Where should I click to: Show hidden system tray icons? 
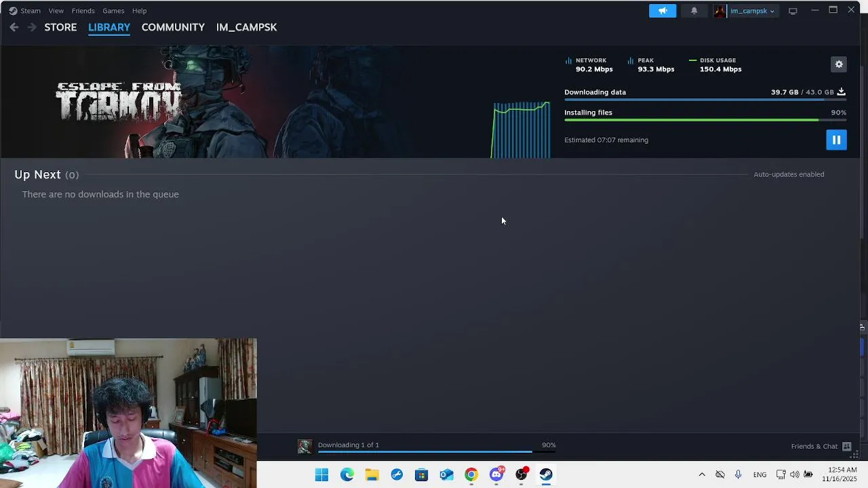pyautogui.click(x=702, y=474)
